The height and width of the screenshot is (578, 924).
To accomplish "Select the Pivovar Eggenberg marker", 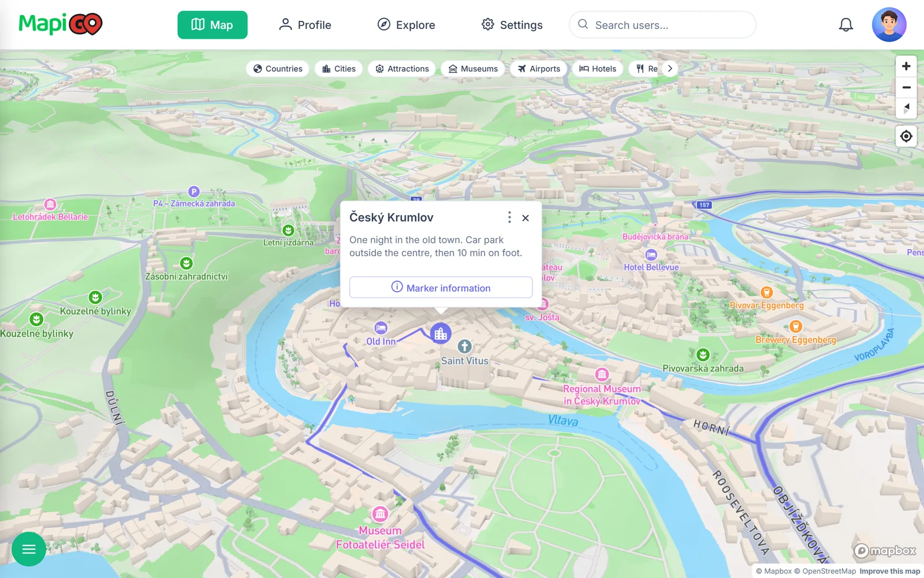I will 766,292.
